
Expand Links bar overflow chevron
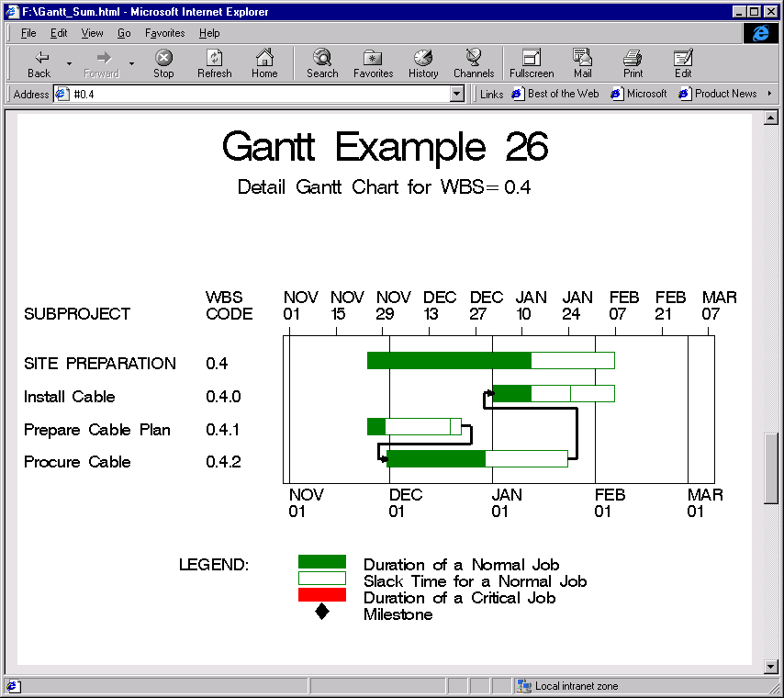pyautogui.click(x=769, y=94)
